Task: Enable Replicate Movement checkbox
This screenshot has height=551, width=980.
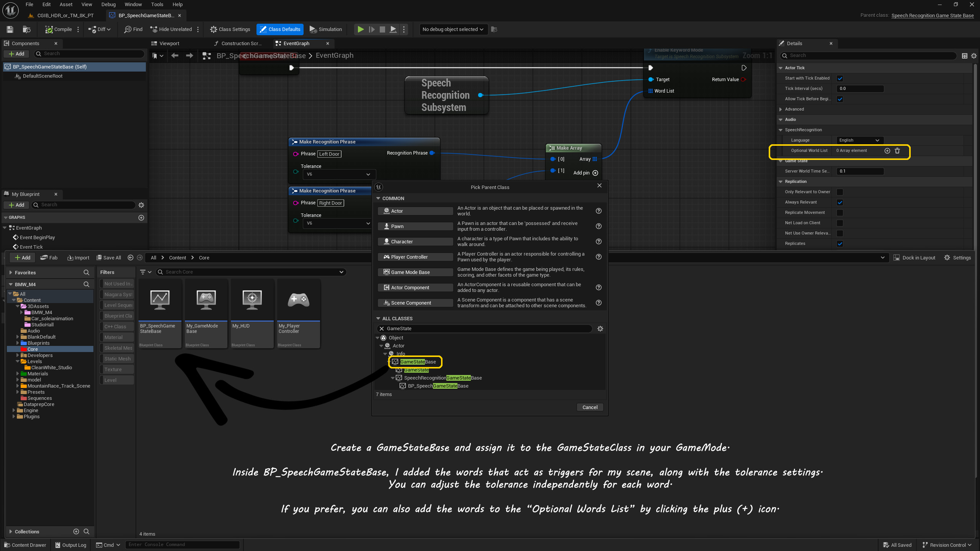Action: pos(840,213)
